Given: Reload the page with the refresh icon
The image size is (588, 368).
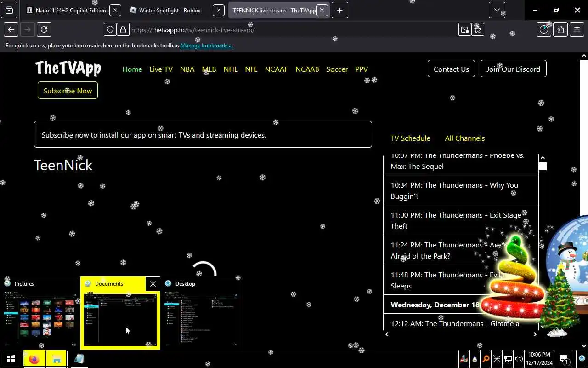Looking at the screenshot, I should (44, 30).
